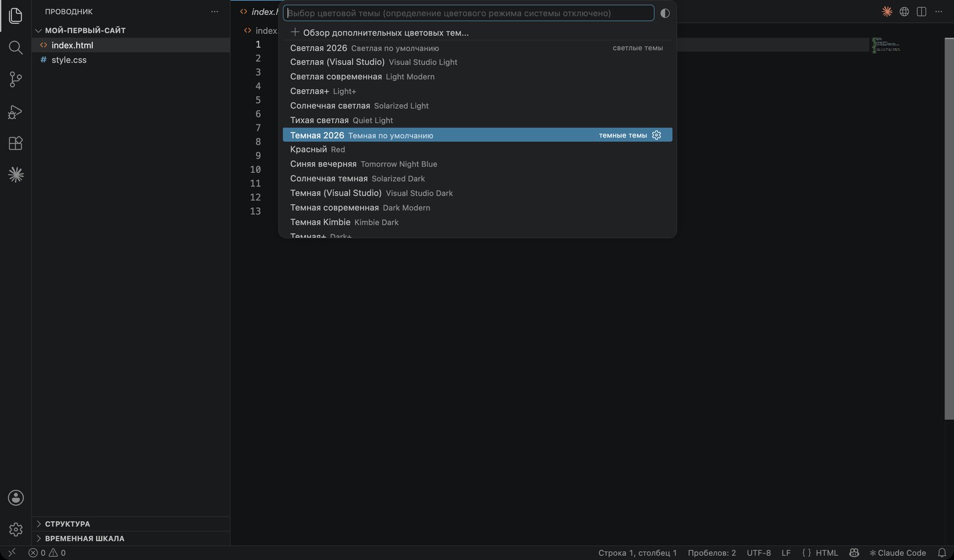Click the gear icon on Темная 2026 row
The height and width of the screenshot is (560, 954).
click(656, 135)
